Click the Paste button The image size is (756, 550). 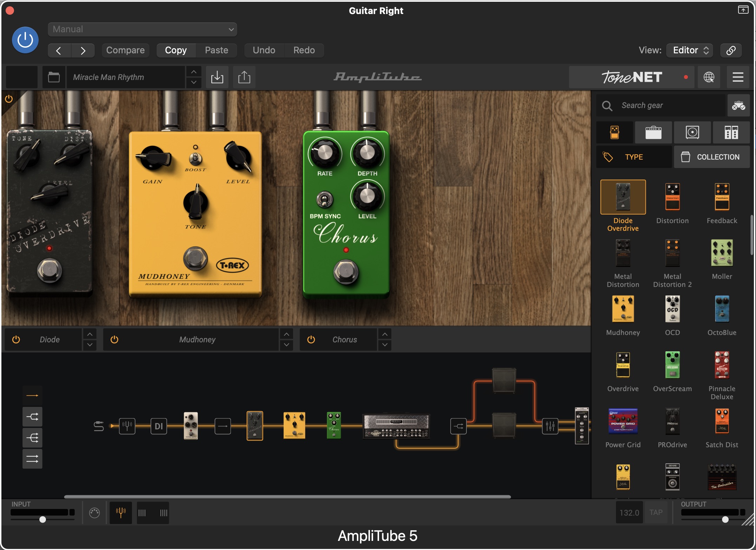coord(217,50)
